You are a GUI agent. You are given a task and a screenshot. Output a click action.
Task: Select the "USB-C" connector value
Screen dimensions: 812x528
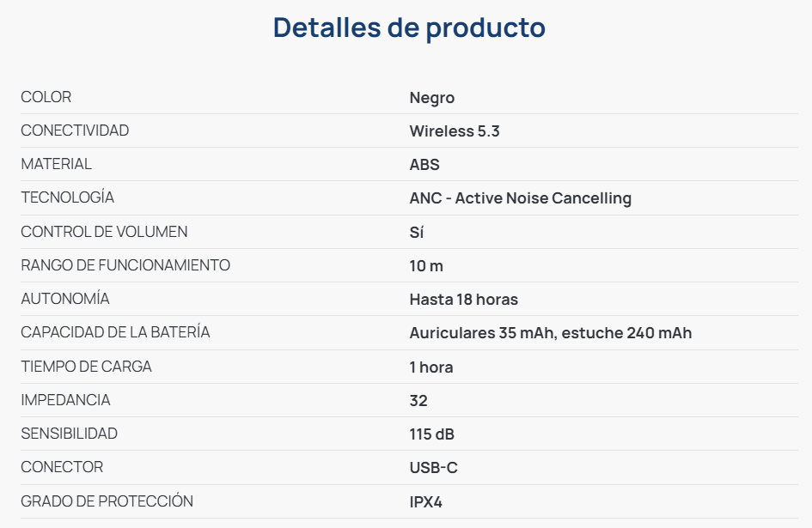[x=434, y=468]
